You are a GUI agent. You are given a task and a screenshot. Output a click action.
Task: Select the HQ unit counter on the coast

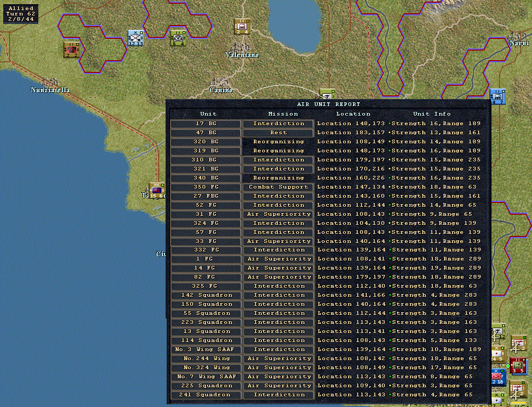point(157,191)
